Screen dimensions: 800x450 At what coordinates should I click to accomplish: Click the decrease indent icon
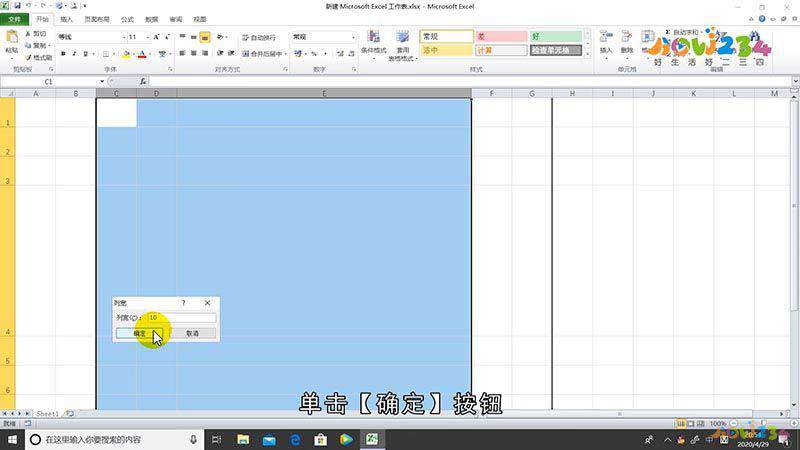(220, 53)
